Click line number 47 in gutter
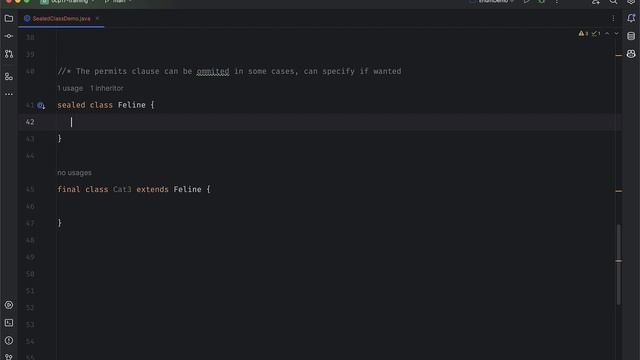Image resolution: width=640 pixels, height=360 pixels. (x=30, y=223)
